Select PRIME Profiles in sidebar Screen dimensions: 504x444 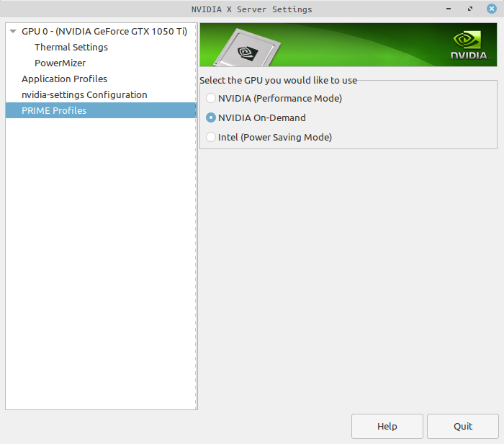(x=101, y=110)
